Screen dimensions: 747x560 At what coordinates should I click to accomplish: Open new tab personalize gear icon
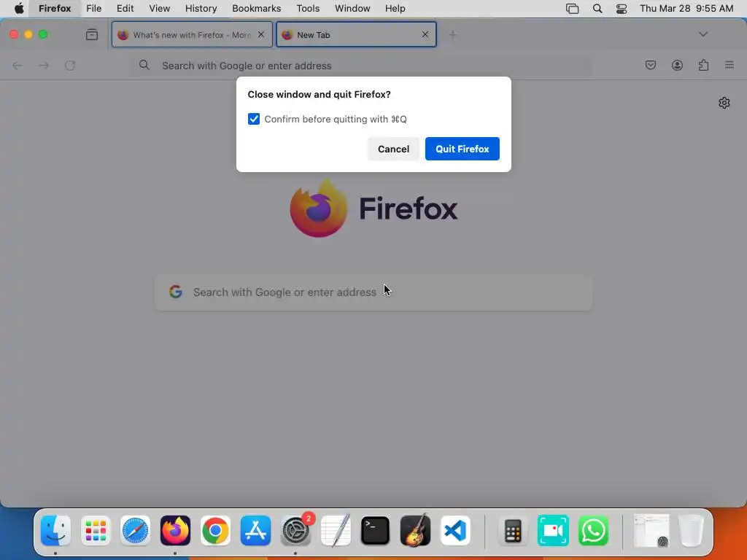(x=724, y=103)
